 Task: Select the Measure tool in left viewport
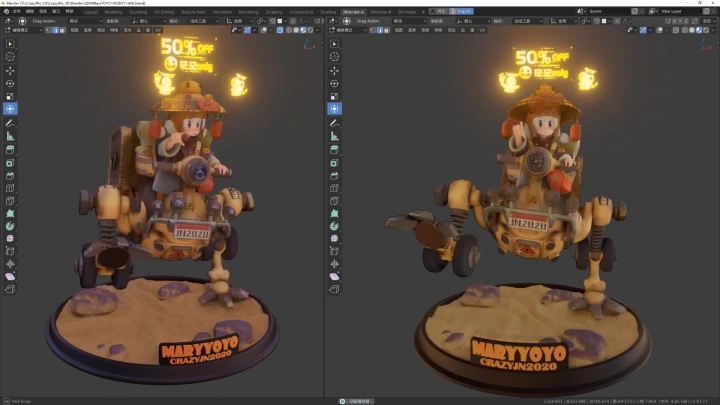[10, 136]
